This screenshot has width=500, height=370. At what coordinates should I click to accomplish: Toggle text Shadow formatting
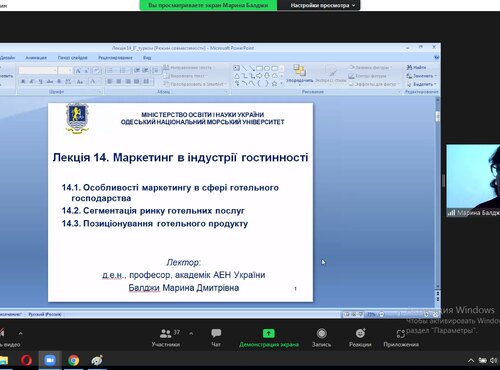[59, 81]
